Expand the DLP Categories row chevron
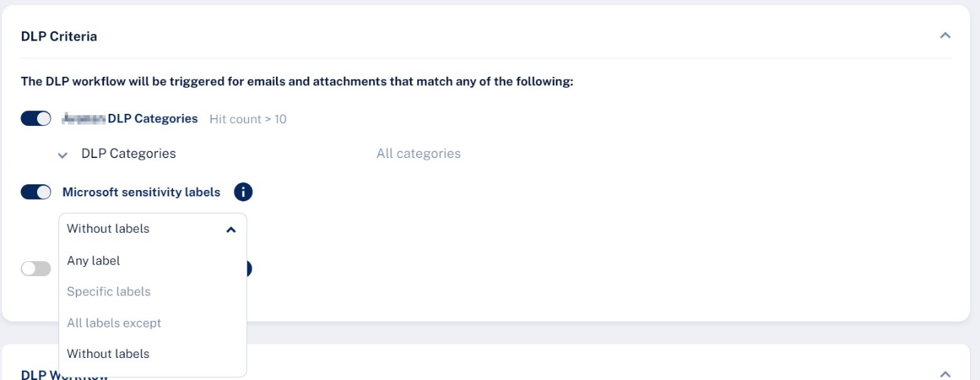980x380 pixels. click(63, 154)
